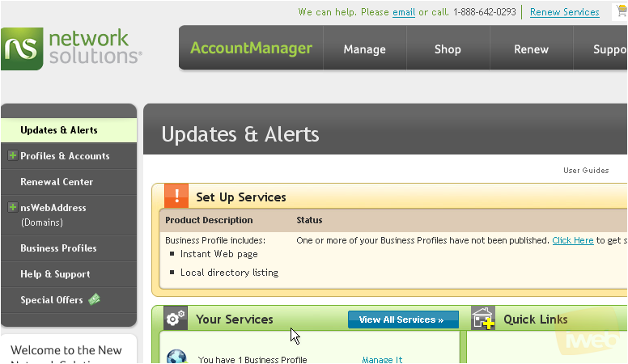Click the Manage It link
The height and width of the screenshot is (364, 628).
(382, 360)
